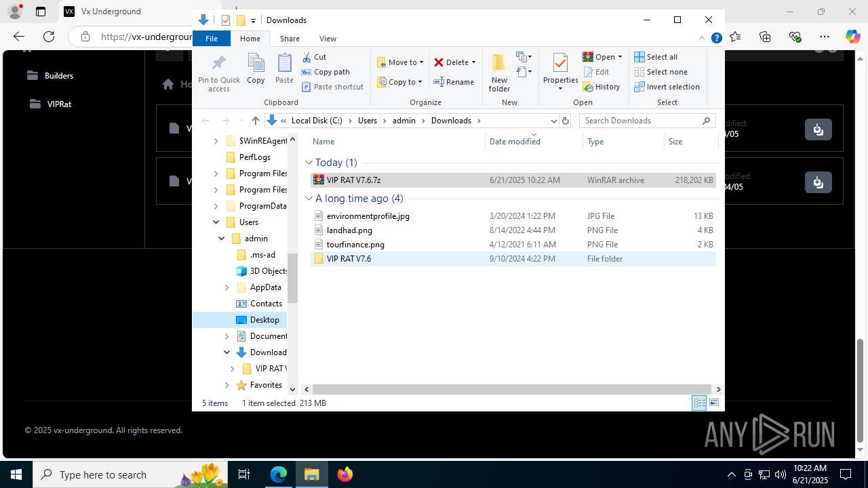Screen dimensions: 868x488
Task: Switch to details view button
Action: (x=699, y=403)
